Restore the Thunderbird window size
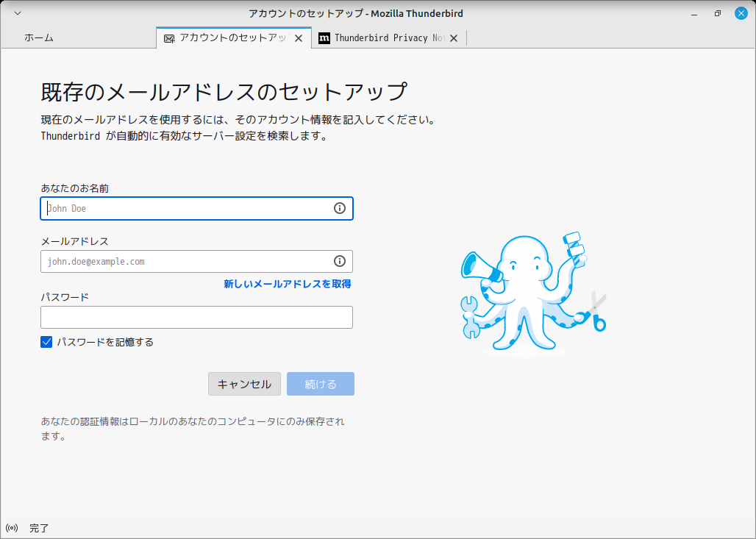Screen dimensions: 756x539 tap(718, 13)
